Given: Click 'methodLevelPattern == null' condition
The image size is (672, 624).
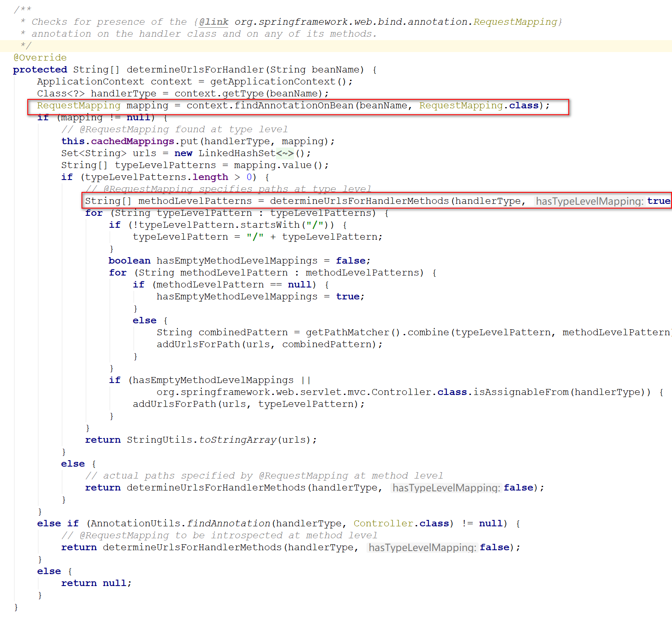Looking at the screenshot, I should (x=234, y=284).
